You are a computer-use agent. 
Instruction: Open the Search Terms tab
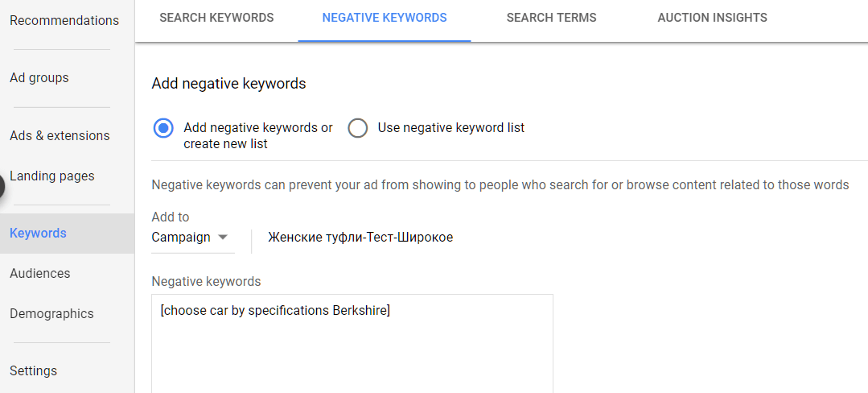tap(551, 18)
